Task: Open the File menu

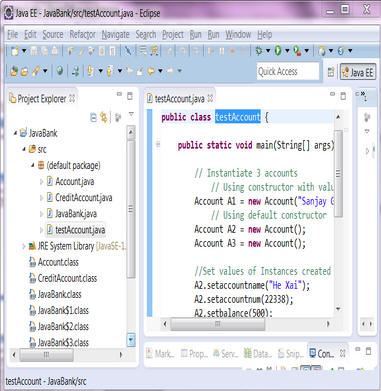Action: coord(13,34)
